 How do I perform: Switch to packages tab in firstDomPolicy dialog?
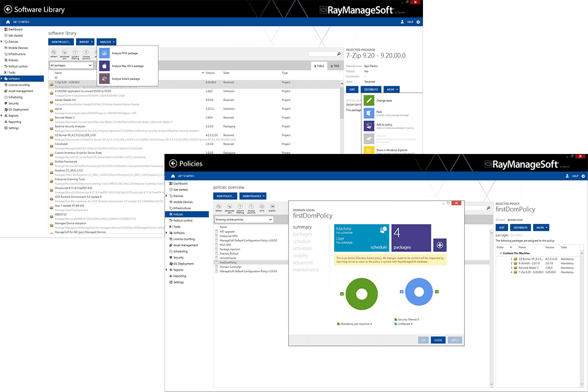point(302,234)
